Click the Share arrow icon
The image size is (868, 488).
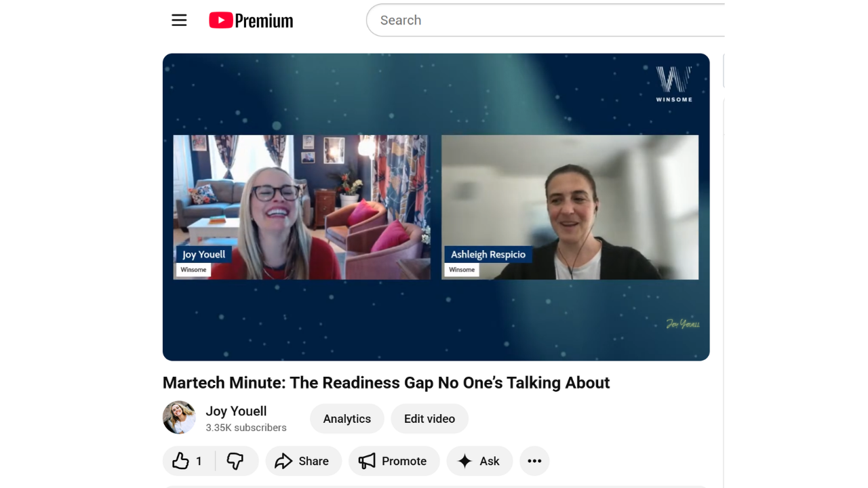(283, 461)
